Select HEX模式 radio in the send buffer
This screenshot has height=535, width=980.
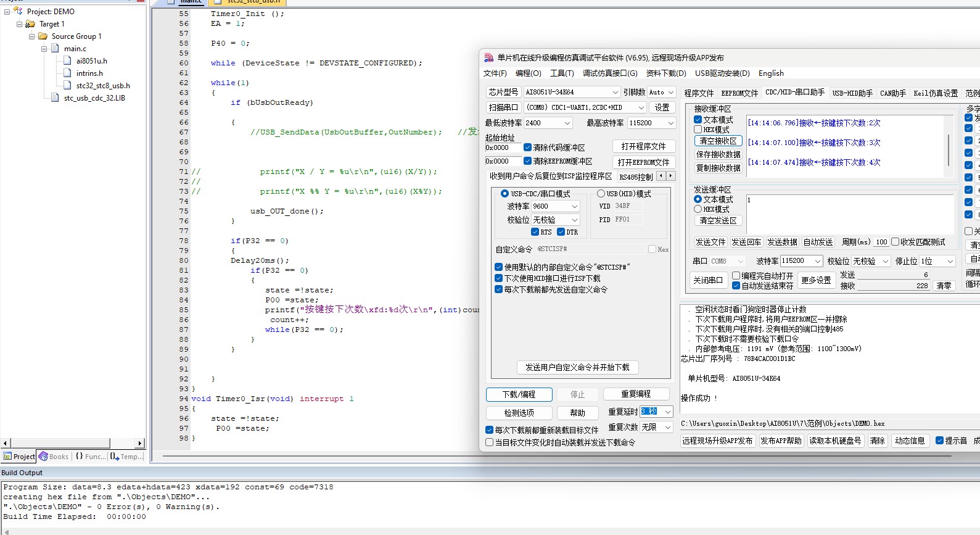point(698,209)
